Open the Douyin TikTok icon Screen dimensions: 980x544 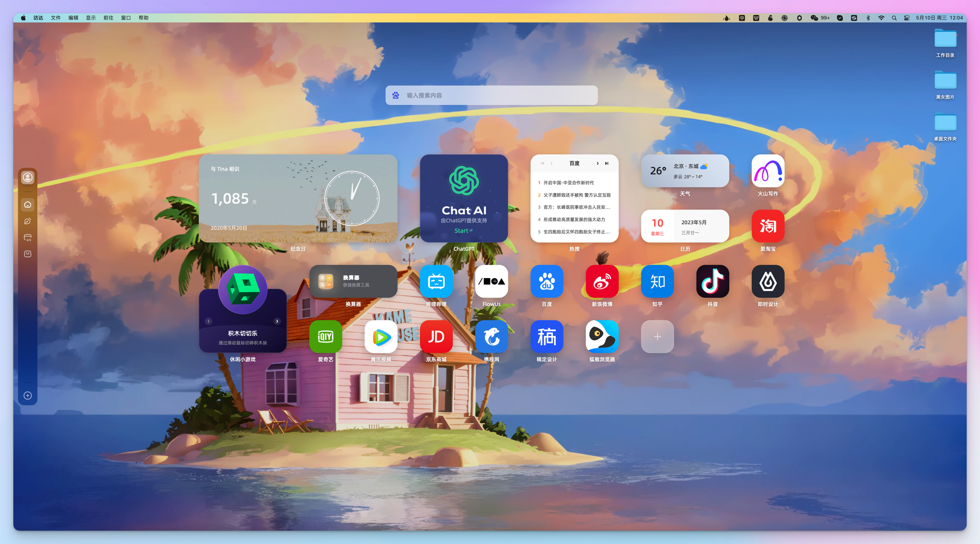click(713, 282)
